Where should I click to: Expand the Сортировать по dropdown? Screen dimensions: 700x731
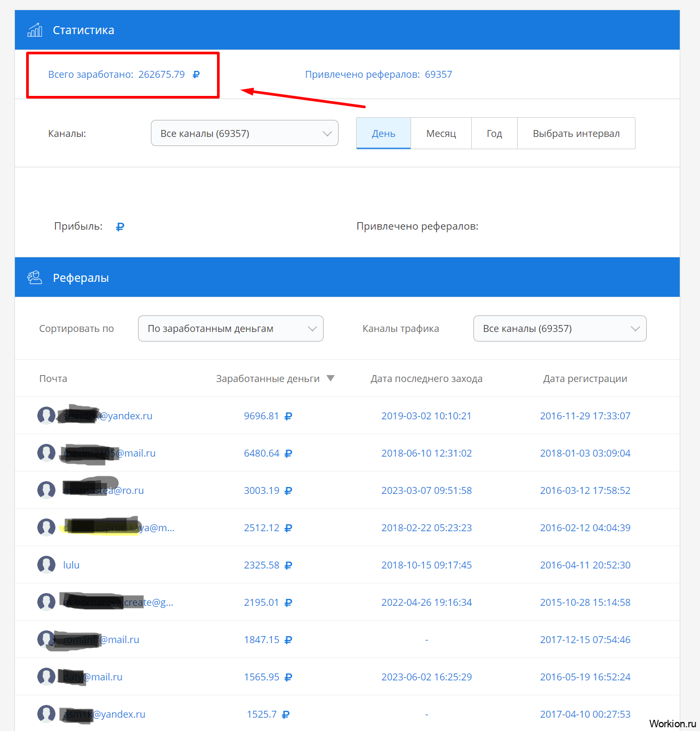click(x=230, y=329)
